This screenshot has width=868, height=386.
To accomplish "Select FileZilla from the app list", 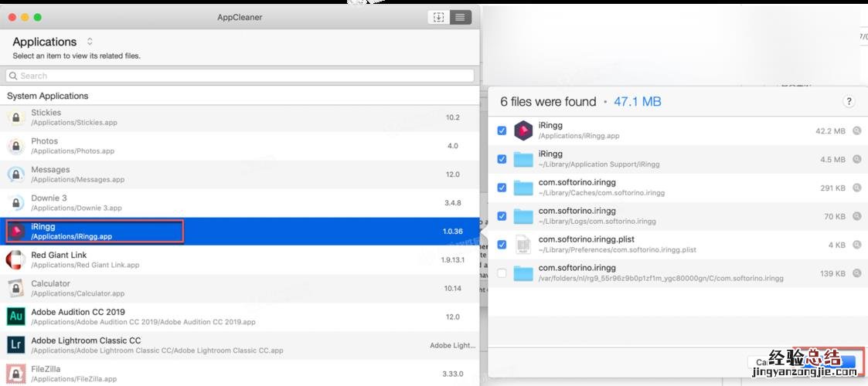I will (232, 374).
